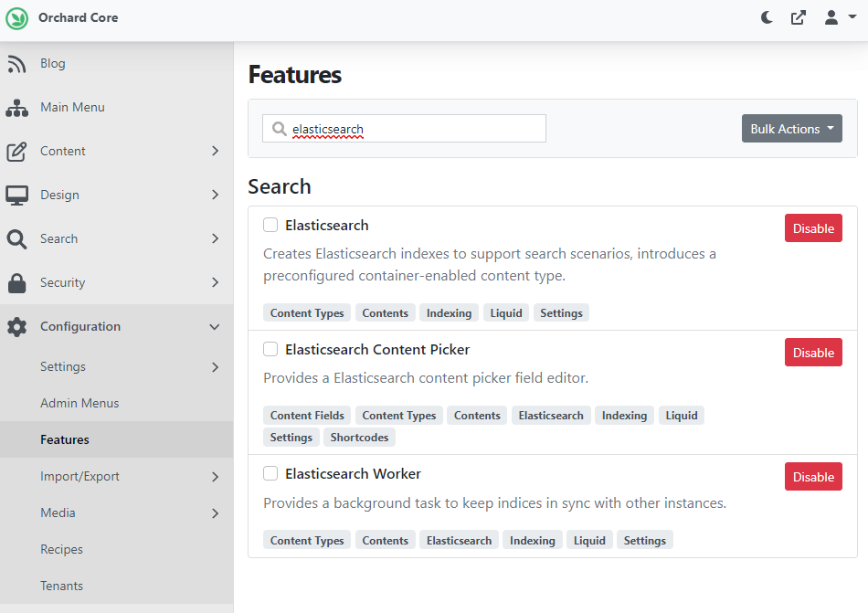The image size is (868, 613).
Task: Click the Orchard Core title link
Action: (78, 17)
